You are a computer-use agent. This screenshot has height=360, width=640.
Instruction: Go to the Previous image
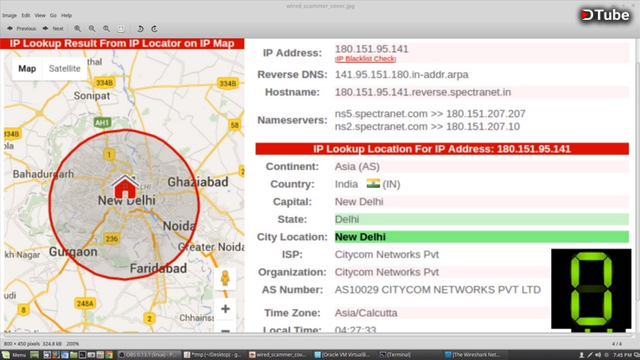click(22, 29)
